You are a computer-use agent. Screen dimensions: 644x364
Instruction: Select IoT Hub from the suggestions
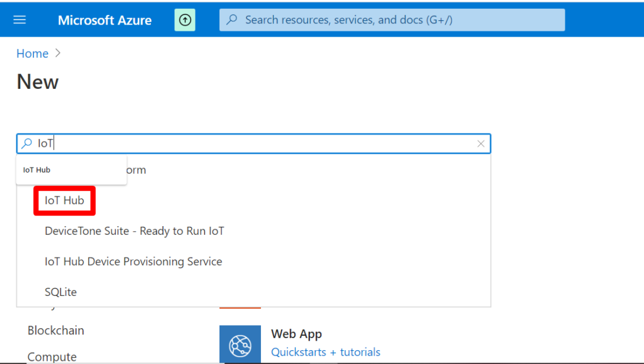(65, 200)
